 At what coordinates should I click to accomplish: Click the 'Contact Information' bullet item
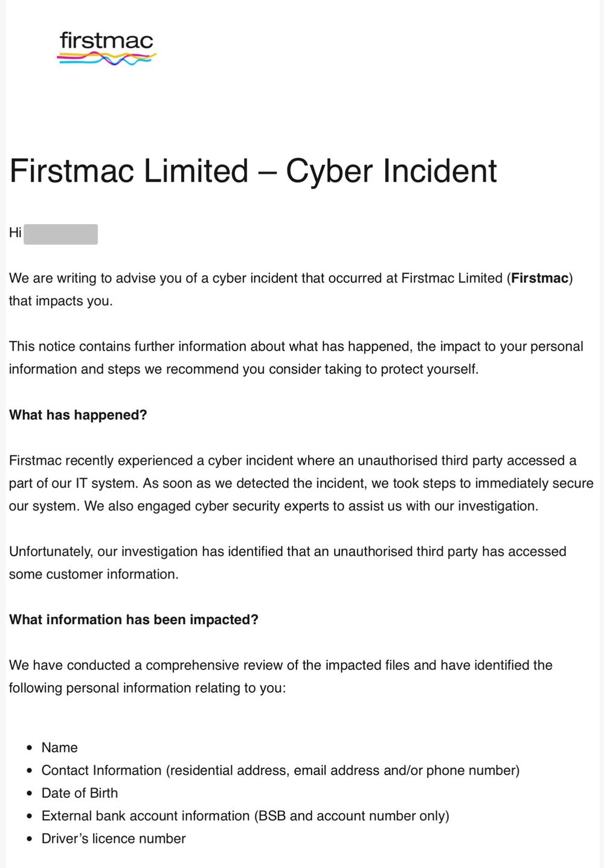[x=280, y=770]
